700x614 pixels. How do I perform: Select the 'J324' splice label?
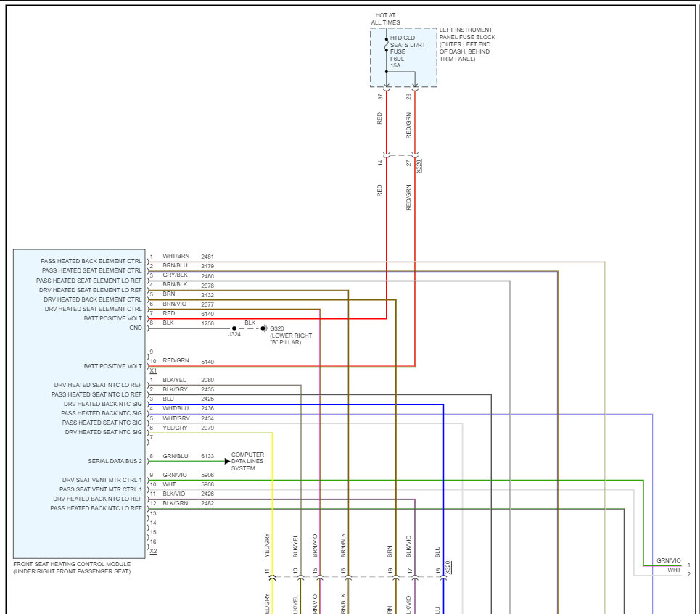[x=234, y=334]
